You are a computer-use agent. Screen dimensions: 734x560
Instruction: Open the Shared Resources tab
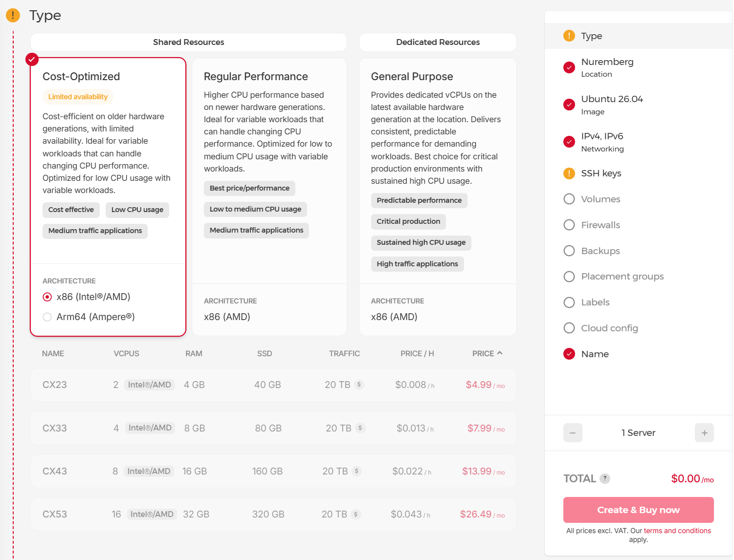[x=189, y=42]
